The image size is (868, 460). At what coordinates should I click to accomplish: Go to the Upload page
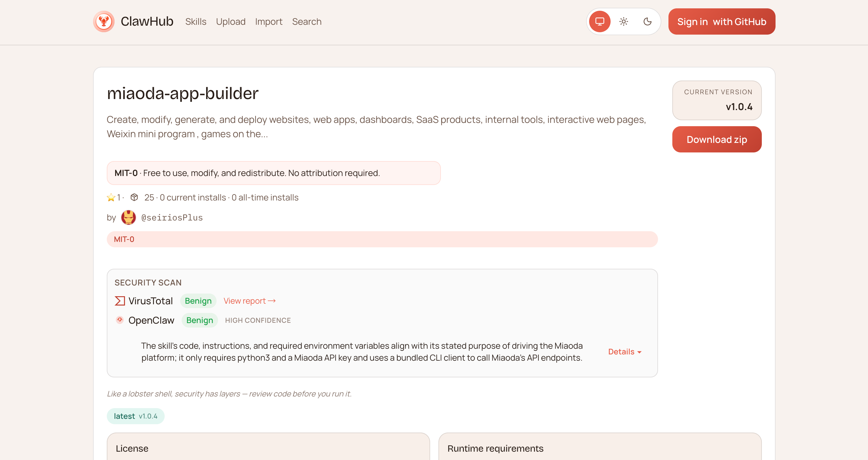click(231, 21)
